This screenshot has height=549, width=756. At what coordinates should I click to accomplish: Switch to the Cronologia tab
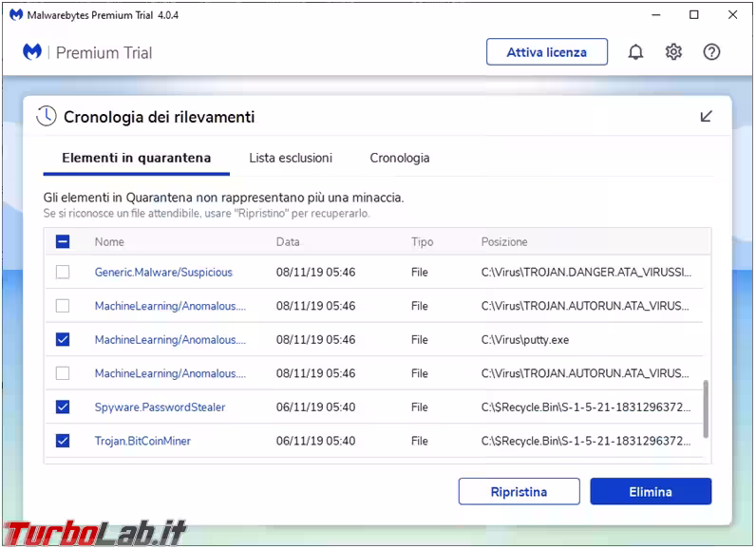(399, 158)
